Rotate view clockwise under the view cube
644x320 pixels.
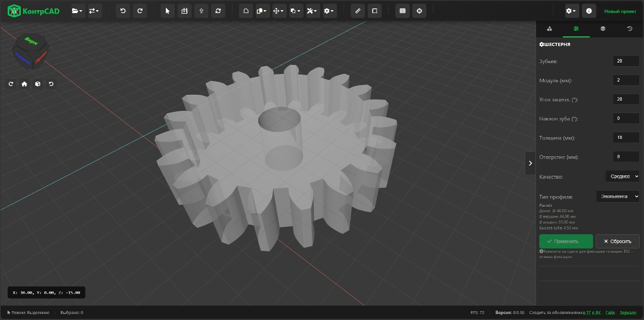pos(11,83)
